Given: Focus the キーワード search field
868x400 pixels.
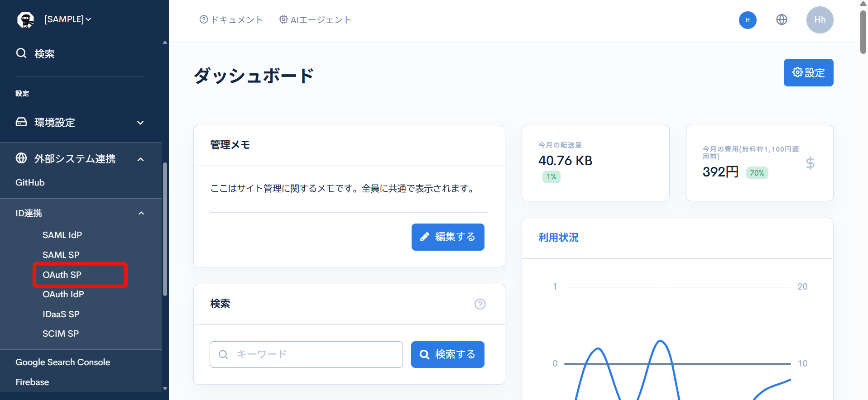Looking at the screenshot, I should tap(306, 354).
